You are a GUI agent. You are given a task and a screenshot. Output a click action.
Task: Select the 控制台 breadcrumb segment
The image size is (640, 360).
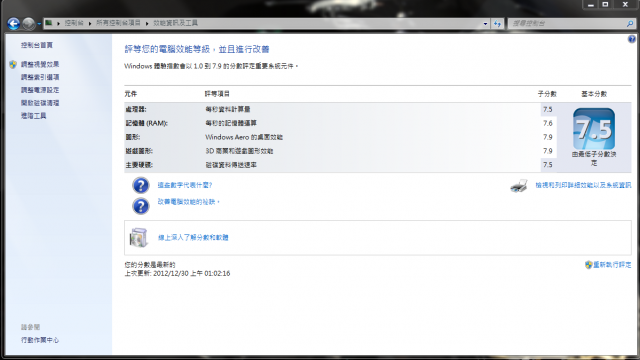[x=74, y=23]
